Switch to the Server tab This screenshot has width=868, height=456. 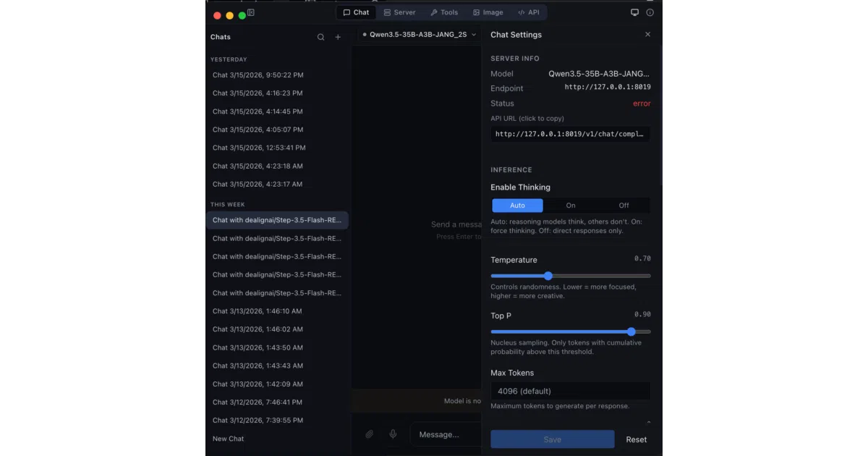(399, 12)
